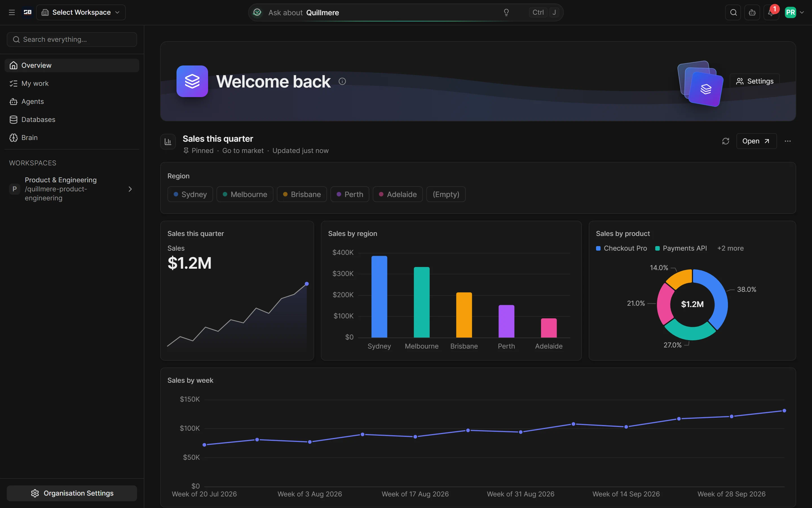Toggle the Adelaide region filter
Viewport: 812px width, 508px height.
pos(398,194)
